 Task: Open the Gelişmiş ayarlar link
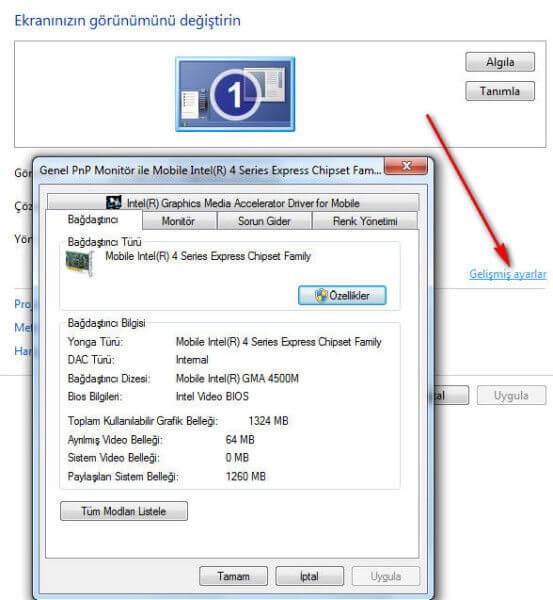[508, 274]
